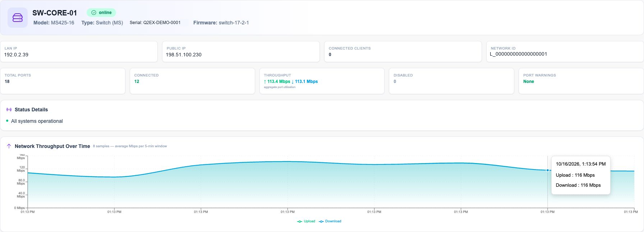The width and height of the screenshot is (644, 232).
Task: Click the Port Warnings value None
Action: coord(529,82)
